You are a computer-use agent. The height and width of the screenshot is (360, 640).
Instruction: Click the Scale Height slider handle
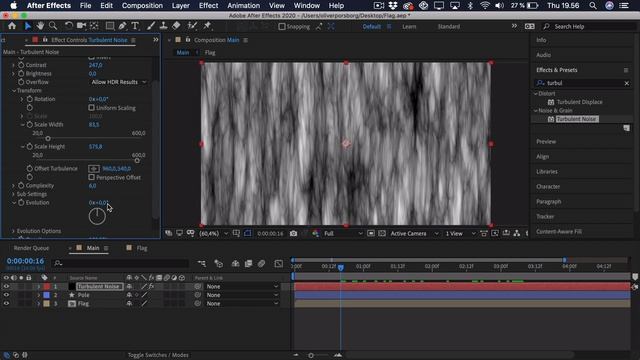pyautogui.click(x=137, y=160)
